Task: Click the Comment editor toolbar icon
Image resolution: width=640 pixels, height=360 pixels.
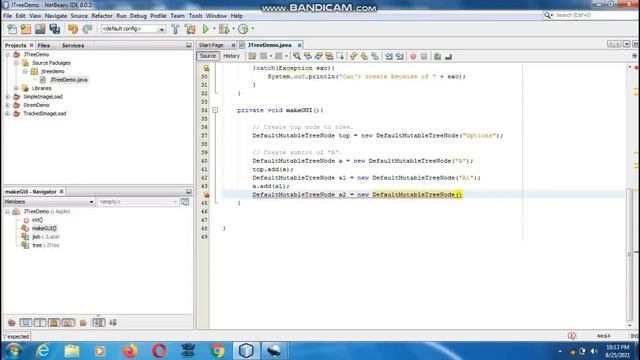Action: coord(438,56)
